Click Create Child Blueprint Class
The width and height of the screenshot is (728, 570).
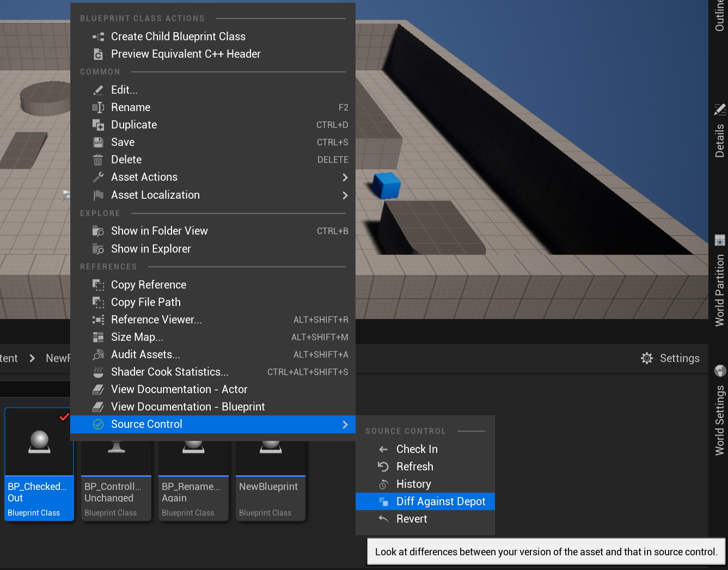(x=178, y=36)
